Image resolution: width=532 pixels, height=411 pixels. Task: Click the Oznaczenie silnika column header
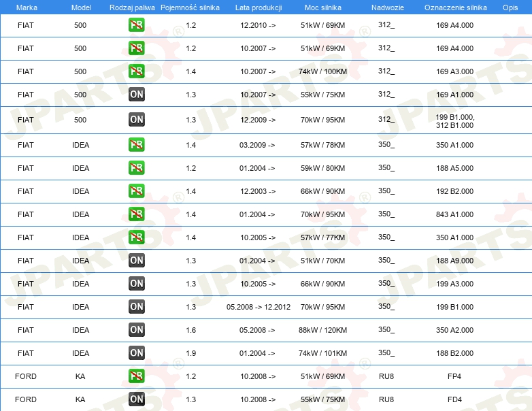coord(455,7)
